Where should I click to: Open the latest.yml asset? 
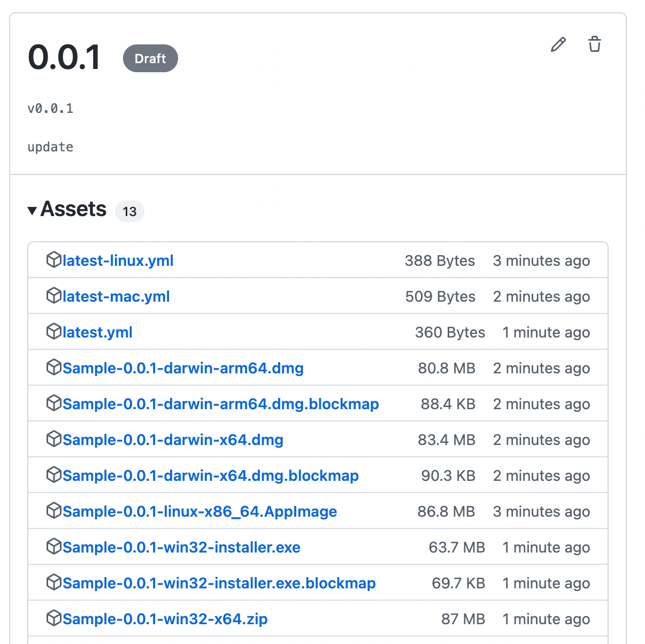(97, 332)
